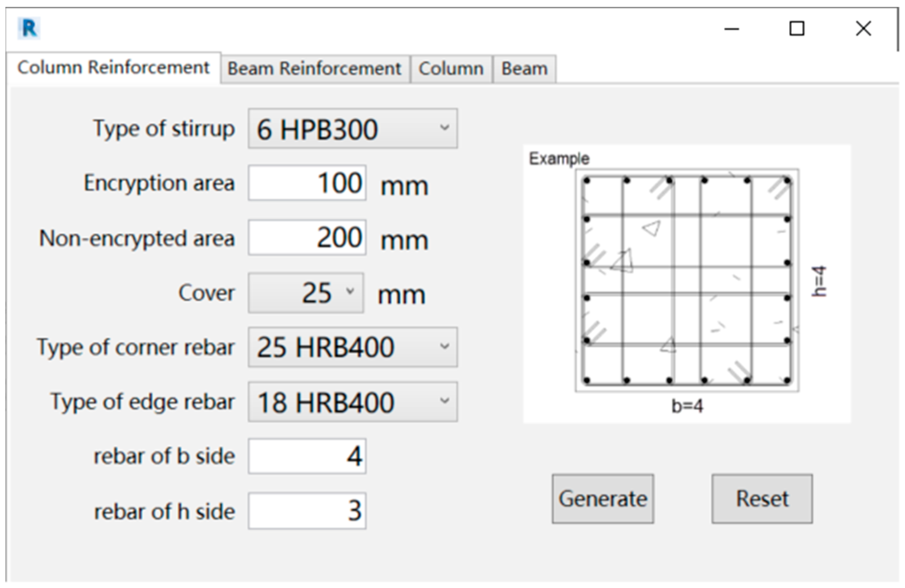905x588 pixels.
Task: Close the dialog with X button
Action: point(863,29)
